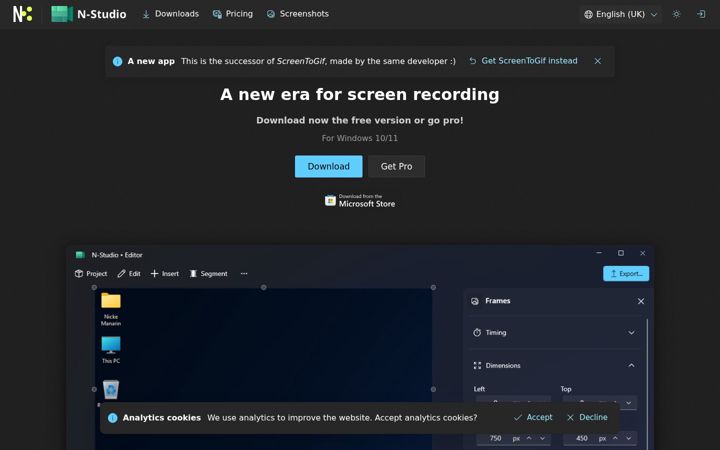
Task: Select the Nicke Manarin folder icon
Action: click(111, 309)
